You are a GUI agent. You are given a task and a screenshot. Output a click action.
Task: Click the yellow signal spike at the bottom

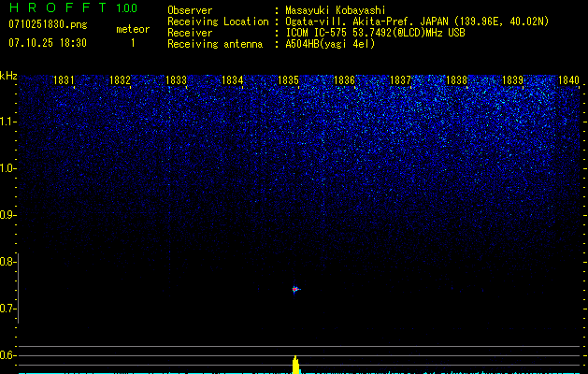pos(295,365)
